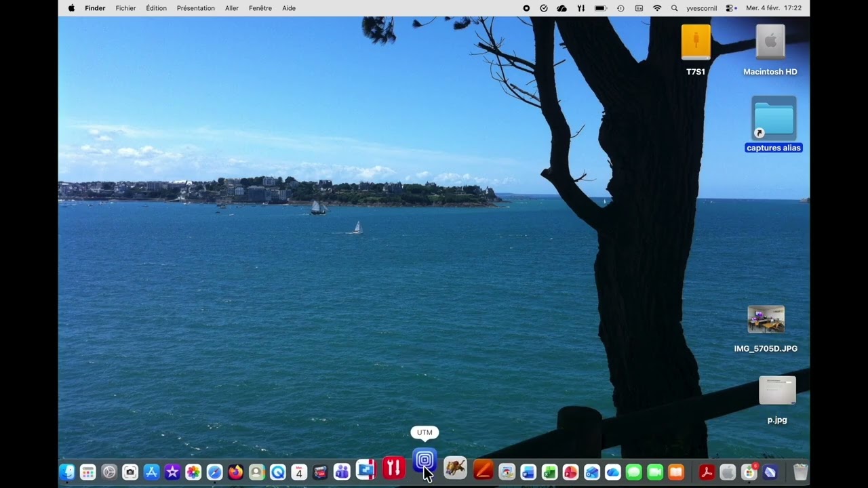Open Finder in the Dock
Viewport: 868px width, 488px height.
[67, 472]
